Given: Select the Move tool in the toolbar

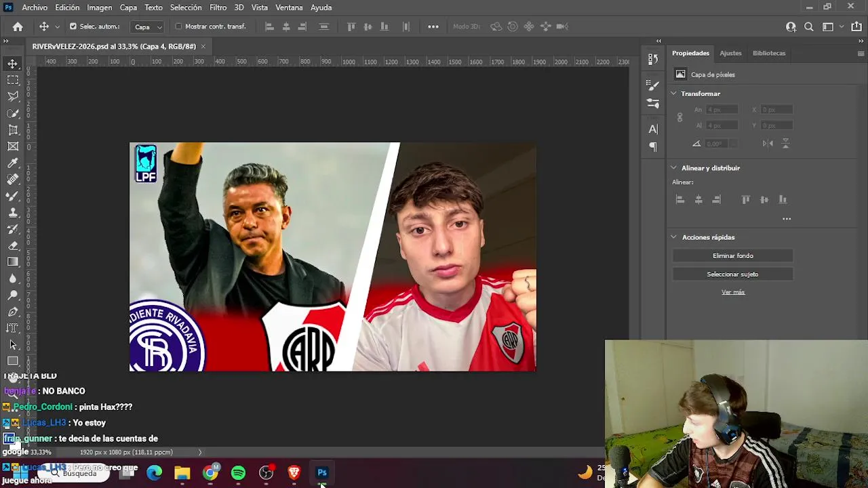Looking at the screenshot, I should pyautogui.click(x=13, y=64).
